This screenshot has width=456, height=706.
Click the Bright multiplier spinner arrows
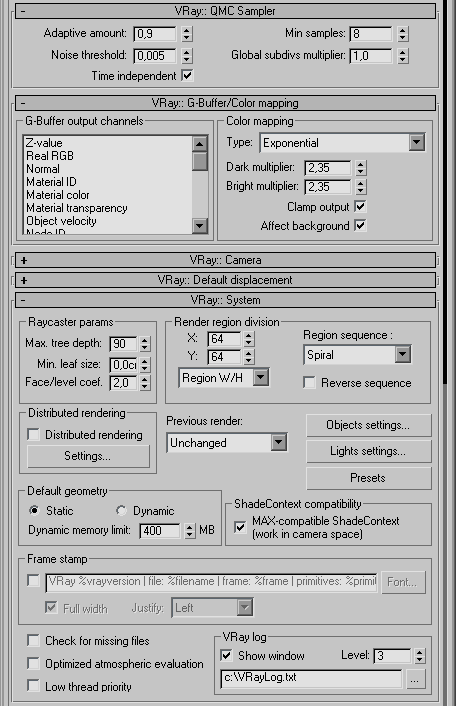361,187
